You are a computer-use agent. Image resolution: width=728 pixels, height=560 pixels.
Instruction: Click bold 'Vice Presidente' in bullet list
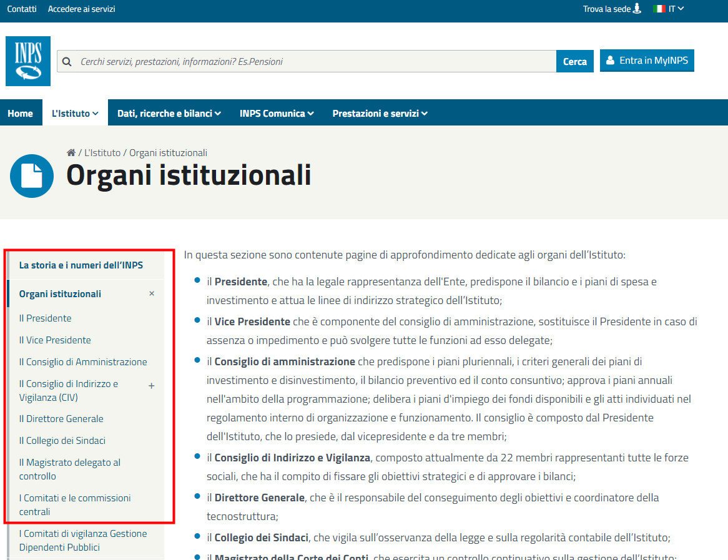252,322
